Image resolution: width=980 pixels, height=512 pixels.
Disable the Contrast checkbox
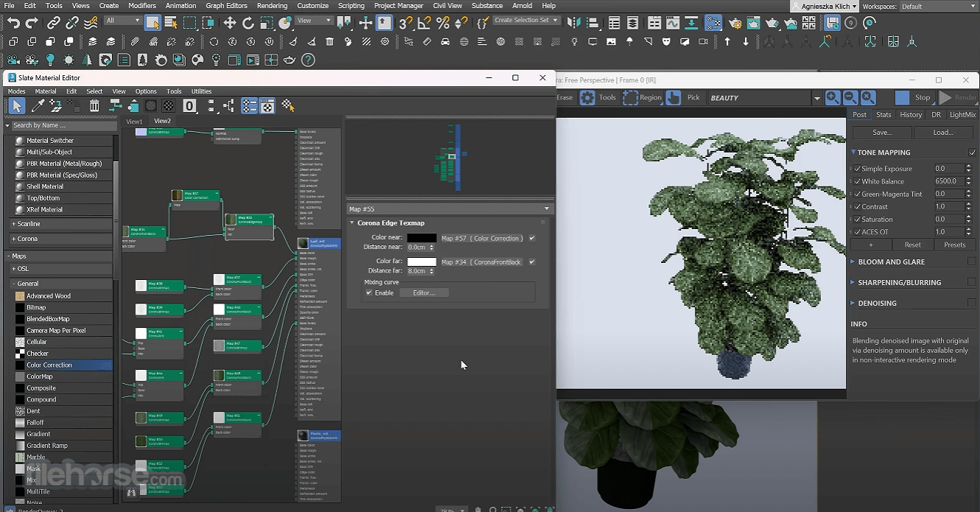[x=857, y=206]
